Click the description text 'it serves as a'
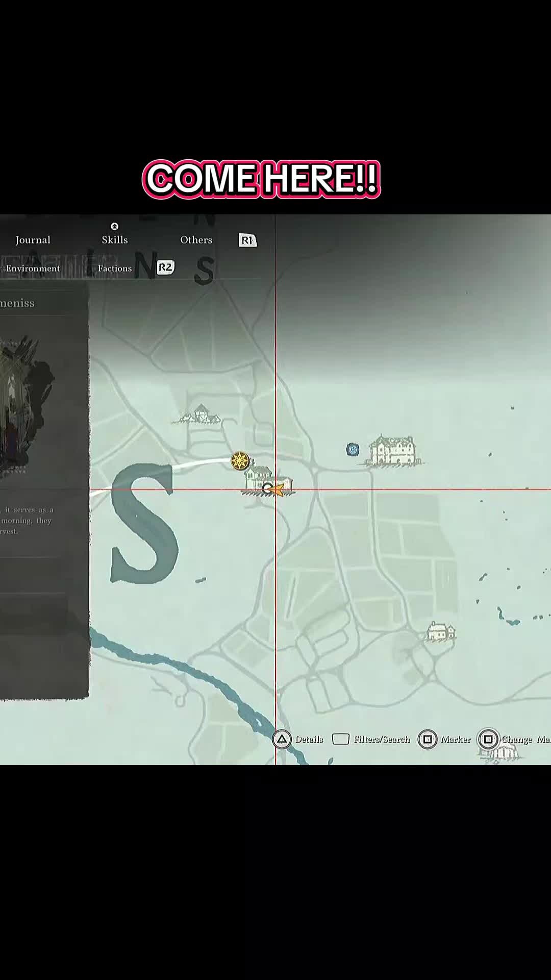The image size is (551, 980). point(29,510)
